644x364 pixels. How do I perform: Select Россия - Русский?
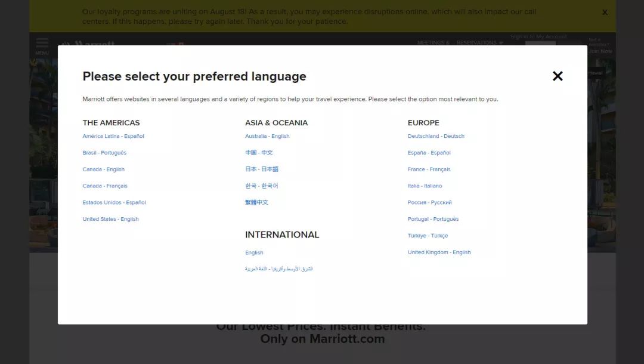(429, 202)
